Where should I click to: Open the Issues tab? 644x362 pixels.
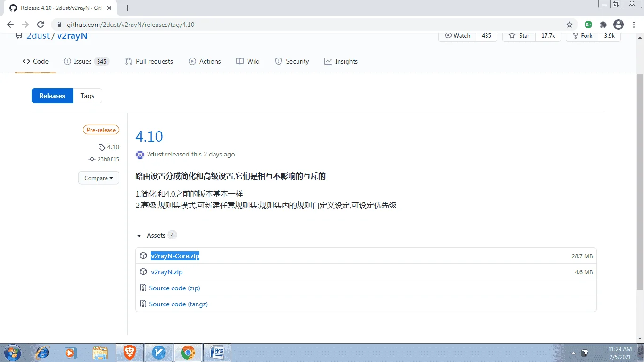tap(86, 61)
